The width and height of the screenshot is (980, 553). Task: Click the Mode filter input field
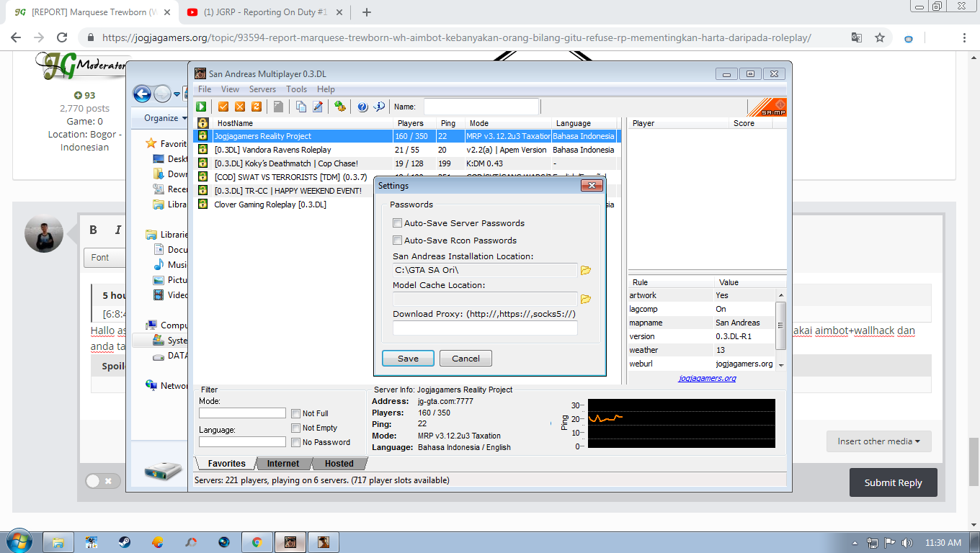242,413
